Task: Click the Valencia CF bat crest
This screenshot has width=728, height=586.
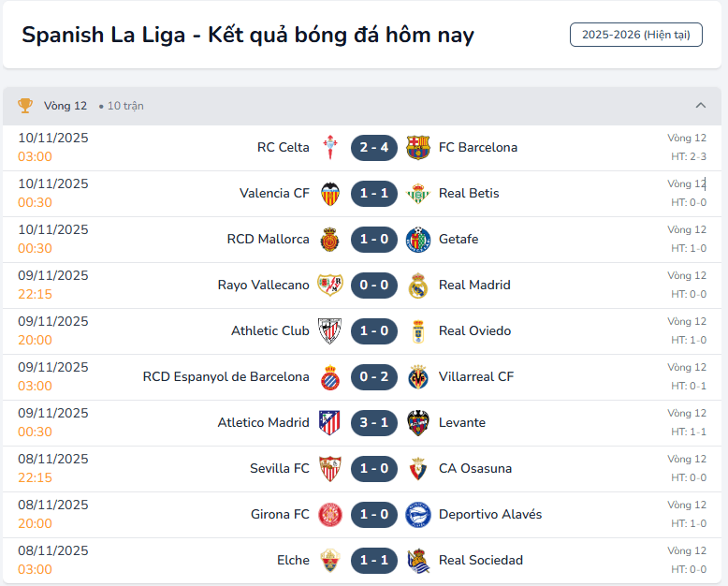Action: [329, 193]
